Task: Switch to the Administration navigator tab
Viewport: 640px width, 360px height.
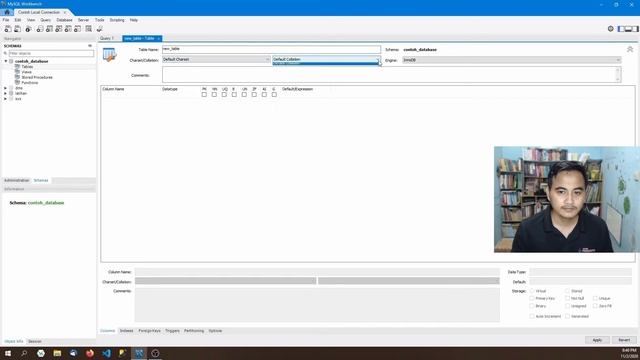Action: click(x=17, y=180)
